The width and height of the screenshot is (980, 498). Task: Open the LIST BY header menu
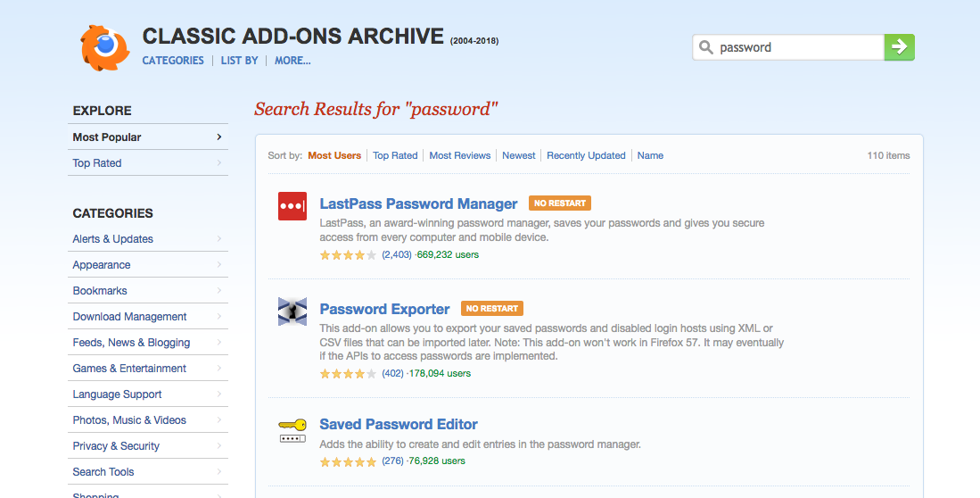click(x=239, y=61)
